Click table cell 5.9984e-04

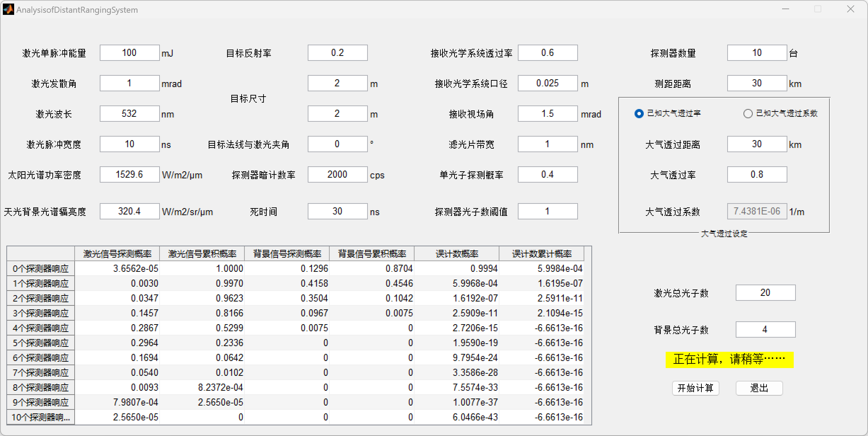pos(542,269)
